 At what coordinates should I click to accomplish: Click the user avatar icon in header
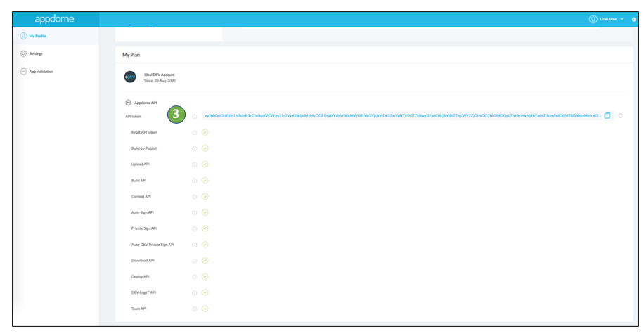coord(593,19)
